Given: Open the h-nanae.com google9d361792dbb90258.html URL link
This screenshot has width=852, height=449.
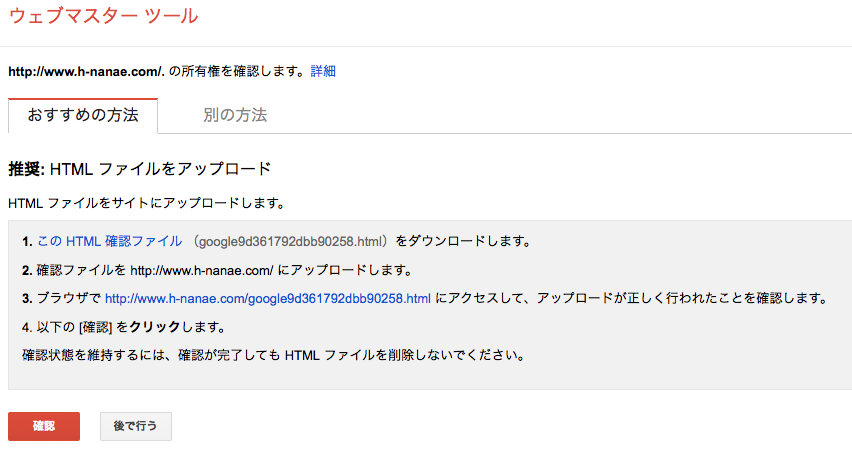Looking at the screenshot, I should coord(268,298).
